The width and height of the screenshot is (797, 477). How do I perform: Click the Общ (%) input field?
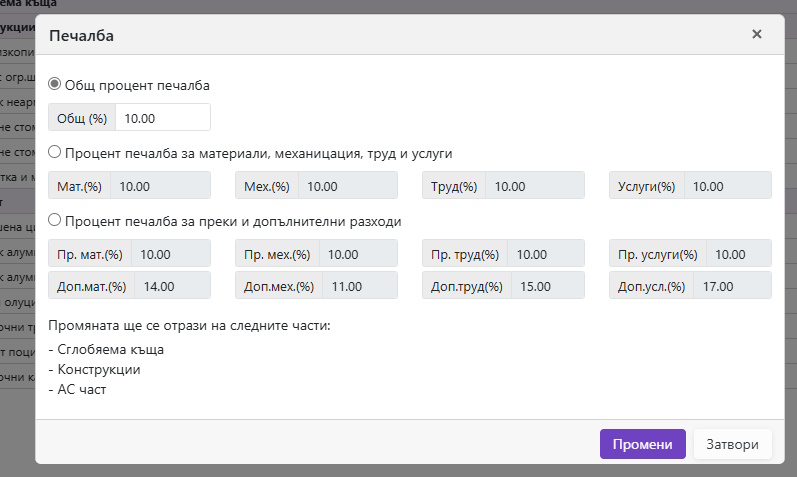(x=162, y=117)
